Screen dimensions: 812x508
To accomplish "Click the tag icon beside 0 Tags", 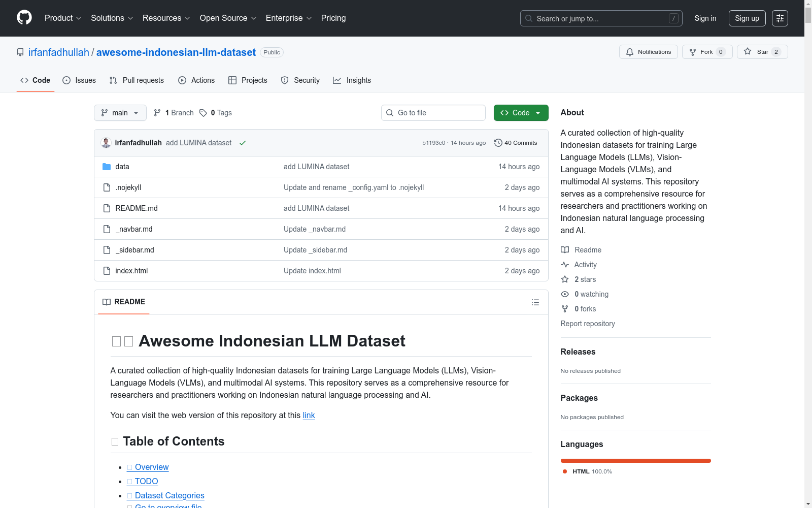I will click(203, 113).
